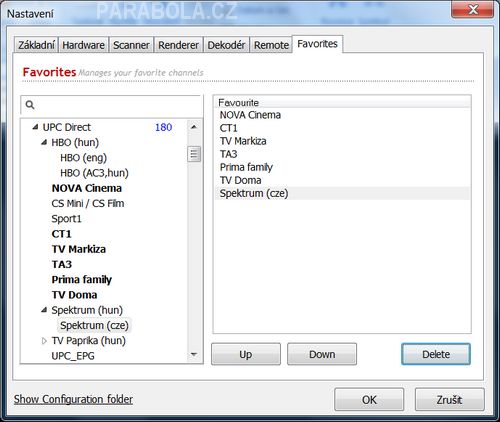Viewport: 500px width, 422px height.
Task: Click the tree scrollbar down arrow
Action: (x=194, y=354)
